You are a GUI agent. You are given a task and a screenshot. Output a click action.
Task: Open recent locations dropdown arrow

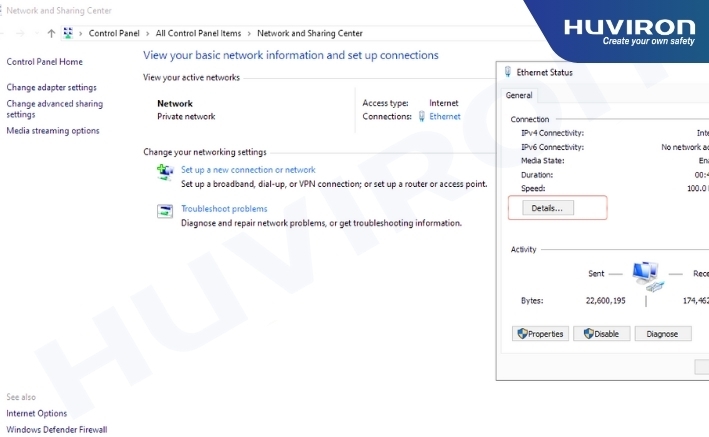click(x=37, y=33)
